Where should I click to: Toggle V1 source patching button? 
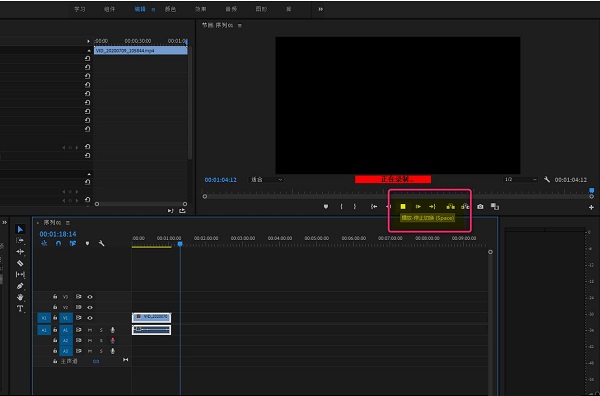[44, 318]
